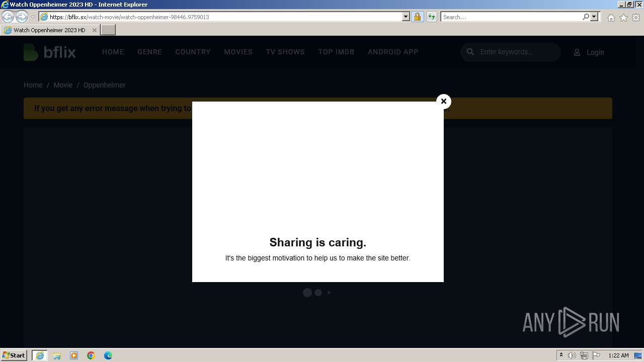Open File Explorer from the taskbar

pyautogui.click(x=57, y=355)
